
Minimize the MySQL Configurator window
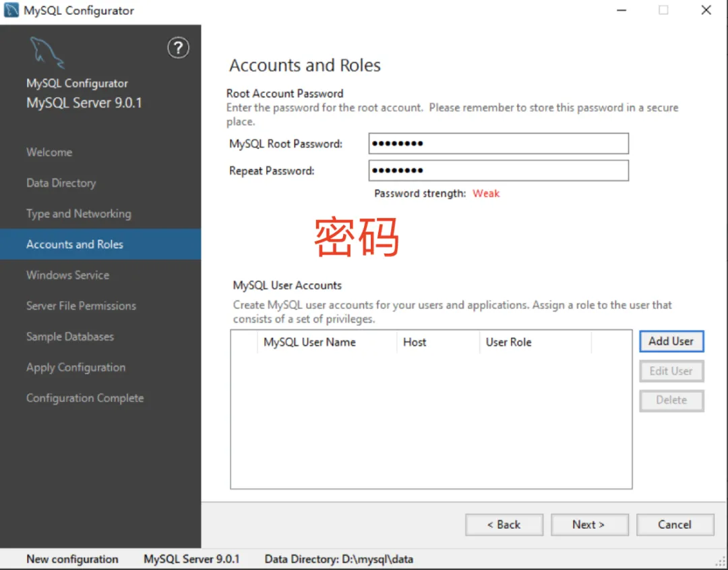(x=621, y=10)
